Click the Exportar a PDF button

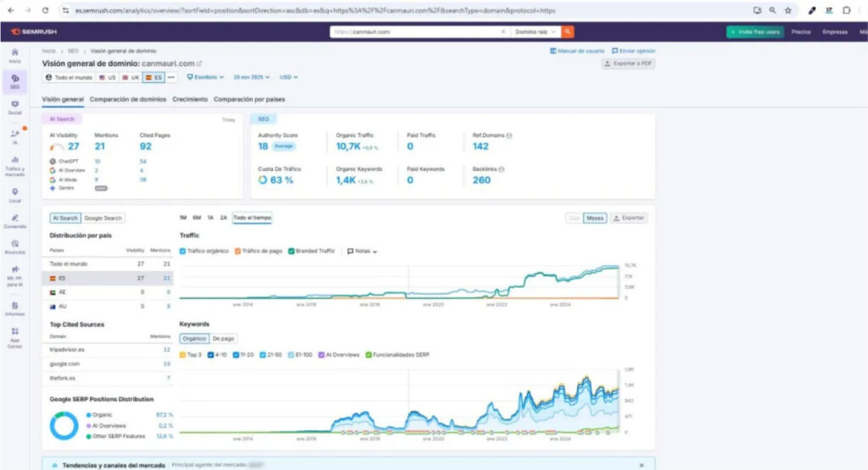click(628, 64)
